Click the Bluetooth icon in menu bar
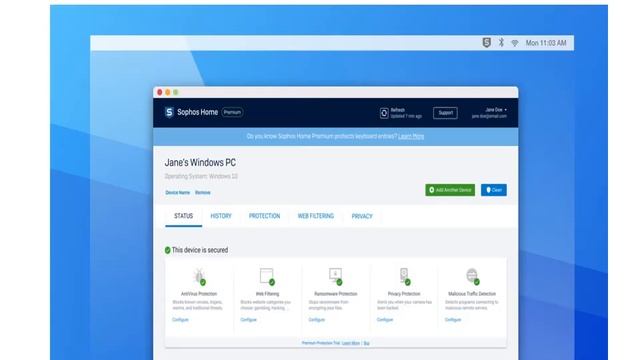The image size is (640, 360). coord(501,42)
